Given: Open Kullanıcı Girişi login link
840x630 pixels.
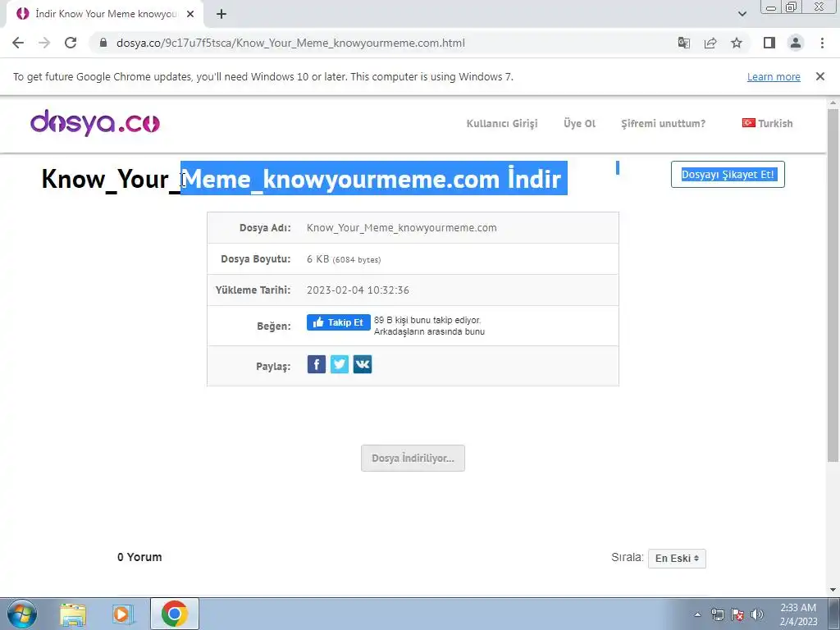Looking at the screenshot, I should pyautogui.click(x=502, y=123).
